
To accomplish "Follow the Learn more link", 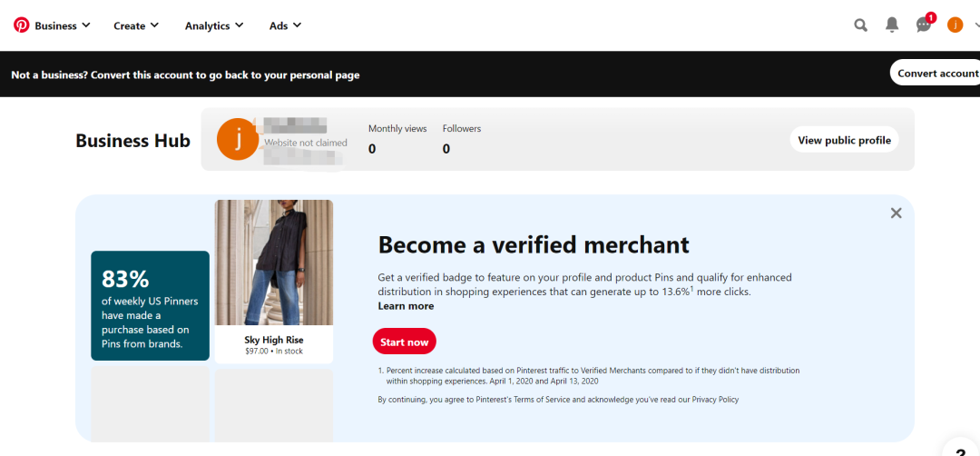I will pos(406,306).
